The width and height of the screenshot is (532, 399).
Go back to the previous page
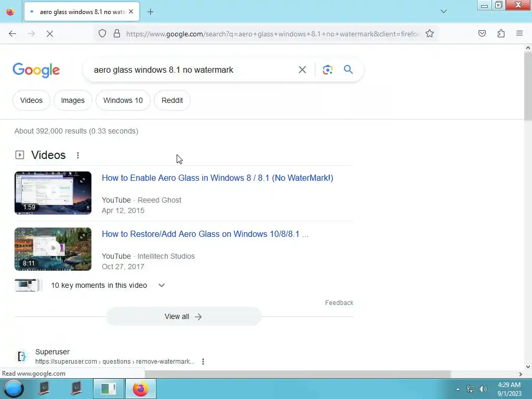(x=12, y=34)
